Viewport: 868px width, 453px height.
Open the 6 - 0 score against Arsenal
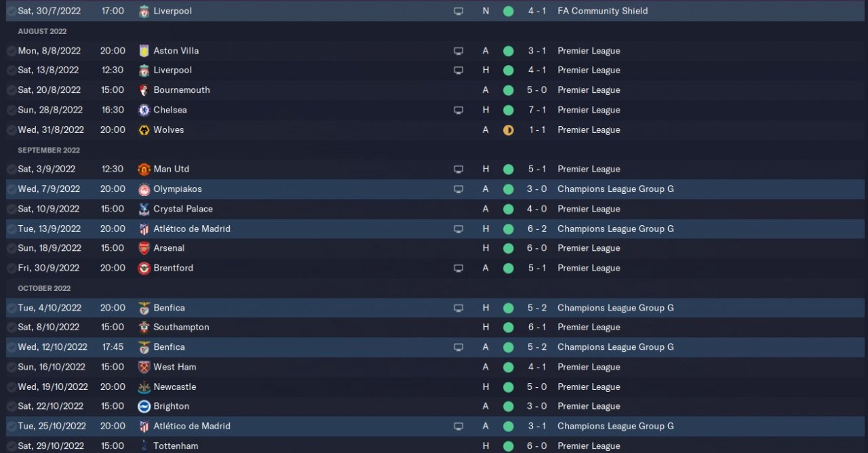[x=537, y=248]
